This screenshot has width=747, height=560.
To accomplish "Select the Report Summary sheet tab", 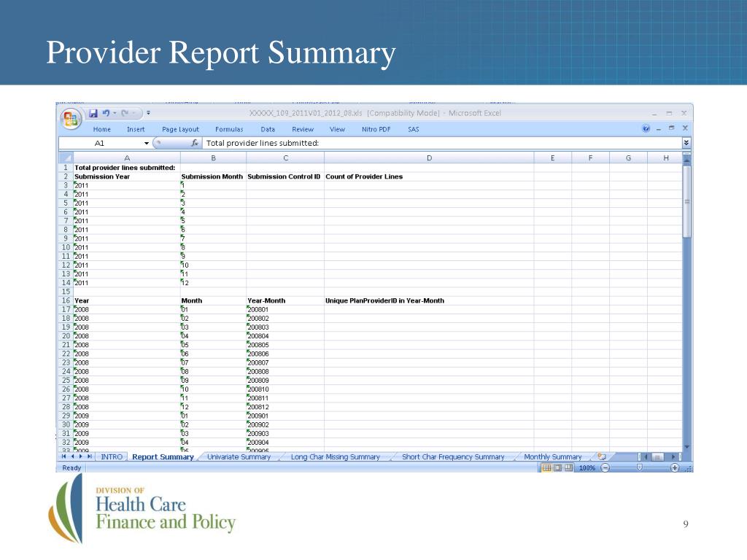I will tap(163, 456).
